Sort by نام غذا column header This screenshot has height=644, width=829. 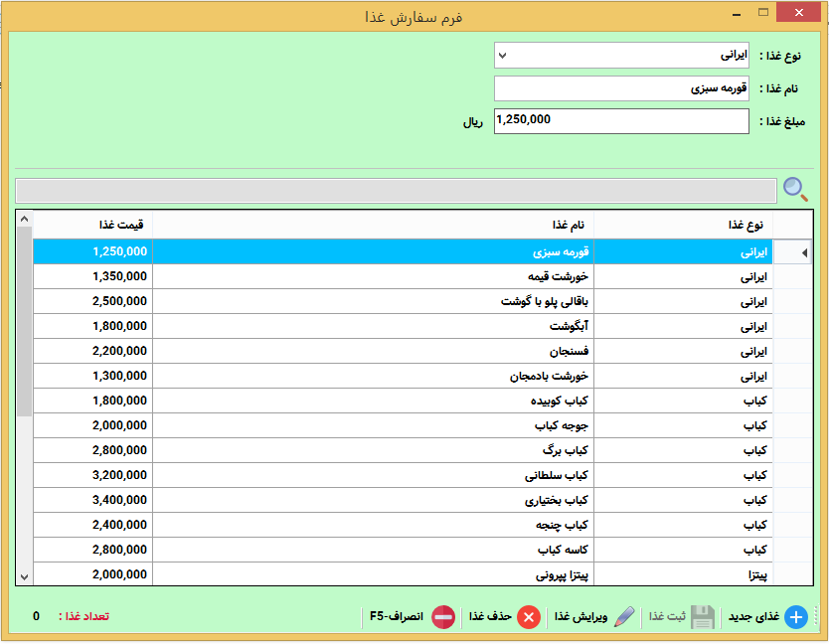pyautogui.click(x=373, y=225)
